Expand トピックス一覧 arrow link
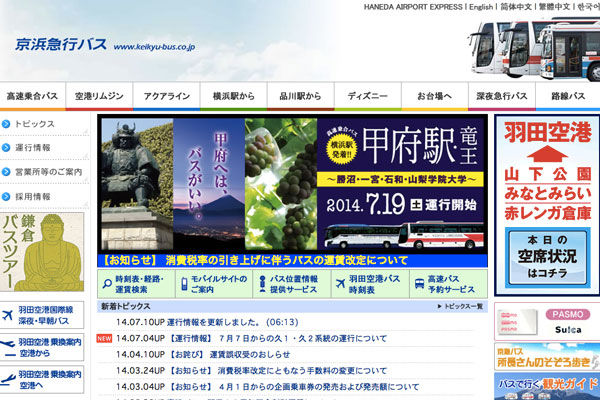This screenshot has height=400, width=600. [460, 307]
